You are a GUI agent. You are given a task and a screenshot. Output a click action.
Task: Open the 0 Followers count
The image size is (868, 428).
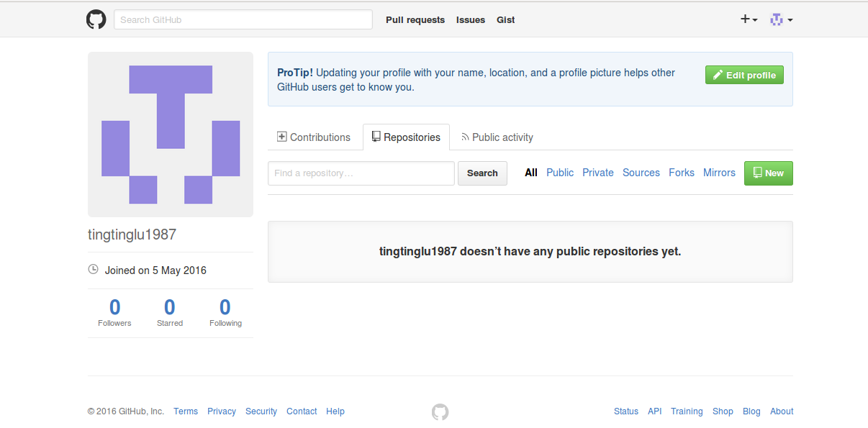click(114, 313)
